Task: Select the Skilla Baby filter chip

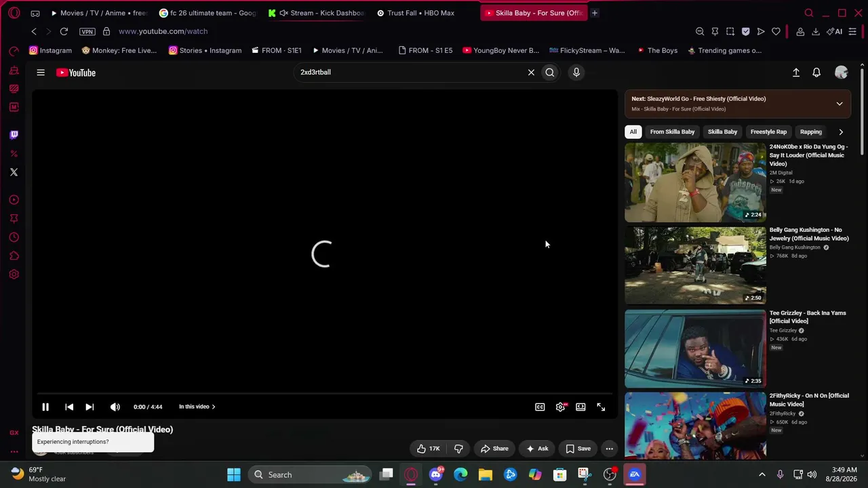Action: [722, 132]
